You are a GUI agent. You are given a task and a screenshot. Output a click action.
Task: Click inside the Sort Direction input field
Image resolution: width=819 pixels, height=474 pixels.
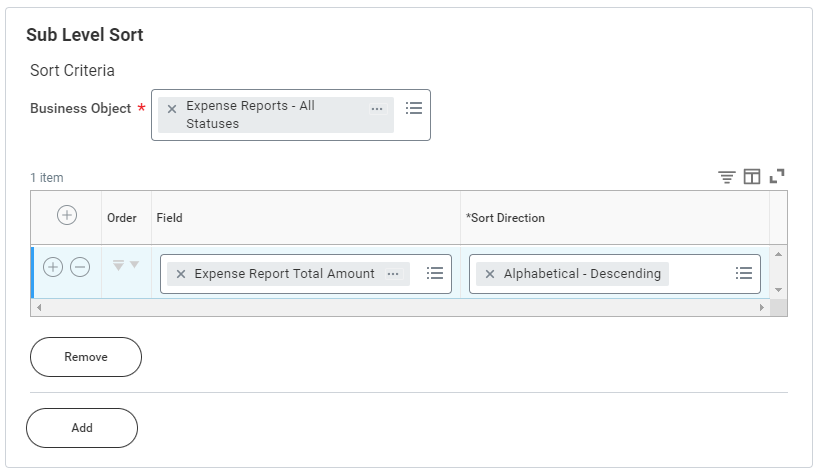point(615,274)
